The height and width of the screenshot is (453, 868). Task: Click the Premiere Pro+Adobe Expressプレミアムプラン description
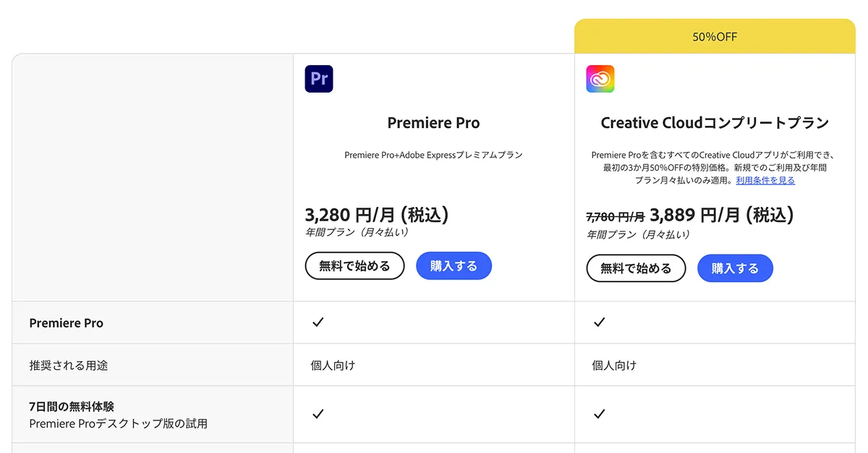tap(433, 155)
